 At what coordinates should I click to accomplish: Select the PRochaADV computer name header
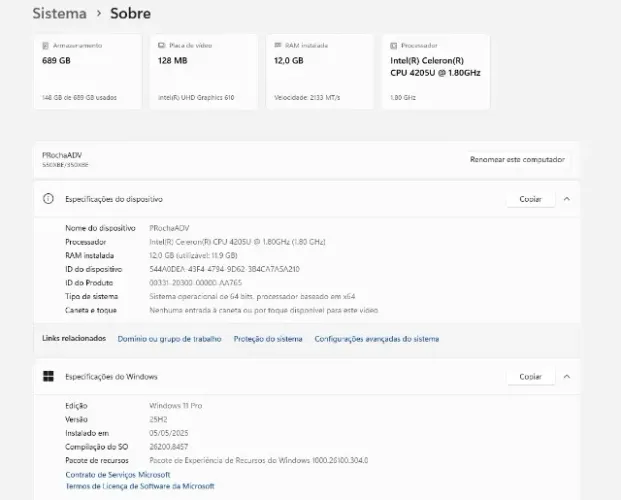62,155
